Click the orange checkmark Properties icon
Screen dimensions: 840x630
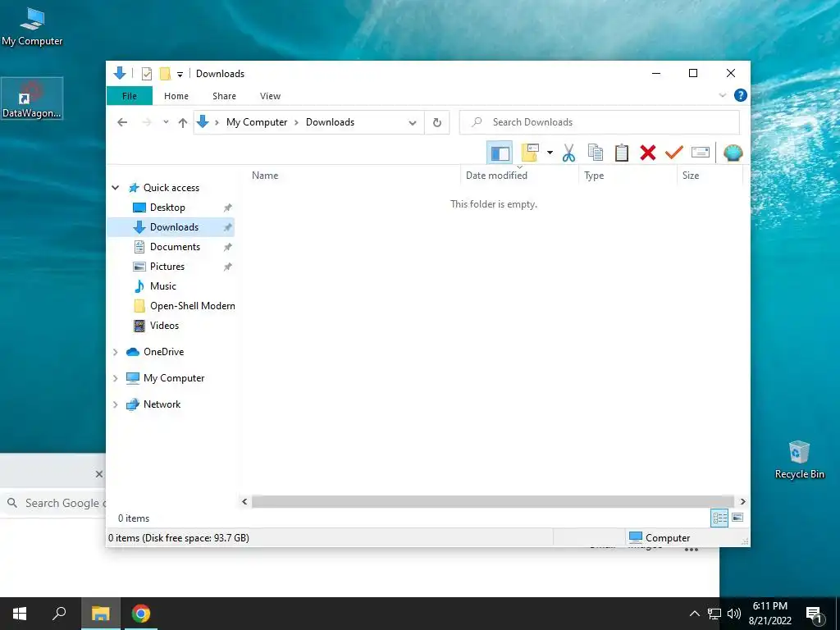pos(674,153)
